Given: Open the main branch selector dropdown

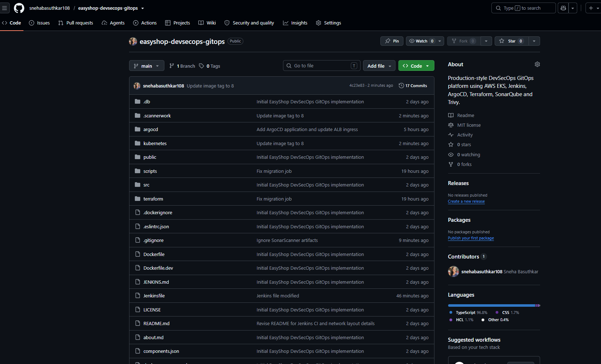Looking at the screenshot, I should pos(147,66).
